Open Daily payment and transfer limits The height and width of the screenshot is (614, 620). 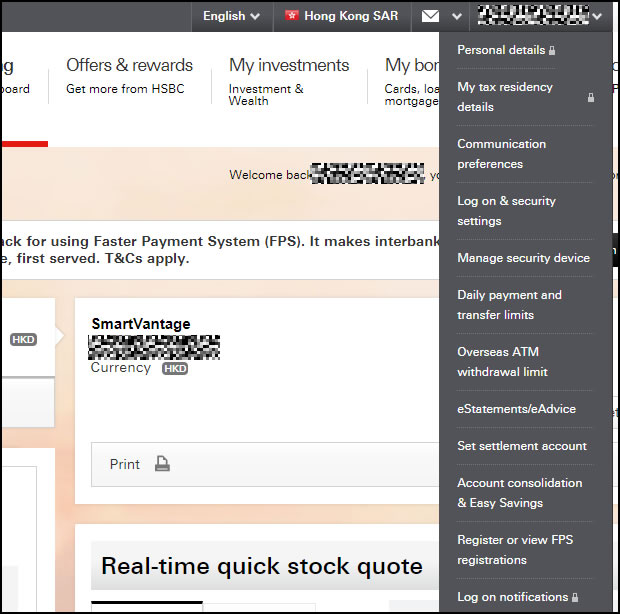pyautogui.click(x=509, y=305)
